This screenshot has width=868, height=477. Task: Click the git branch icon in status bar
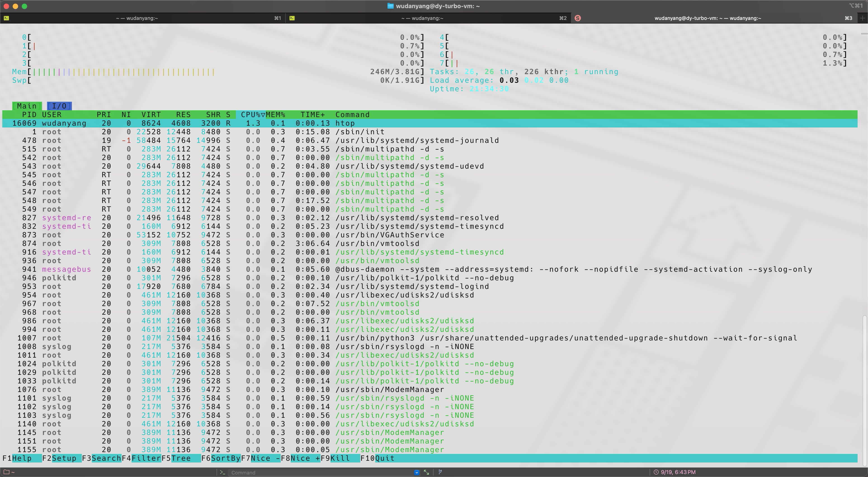[x=440, y=472]
